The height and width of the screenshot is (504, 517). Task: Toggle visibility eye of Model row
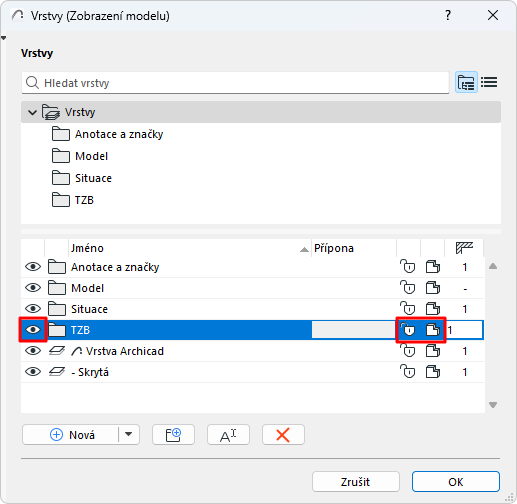[33, 288]
